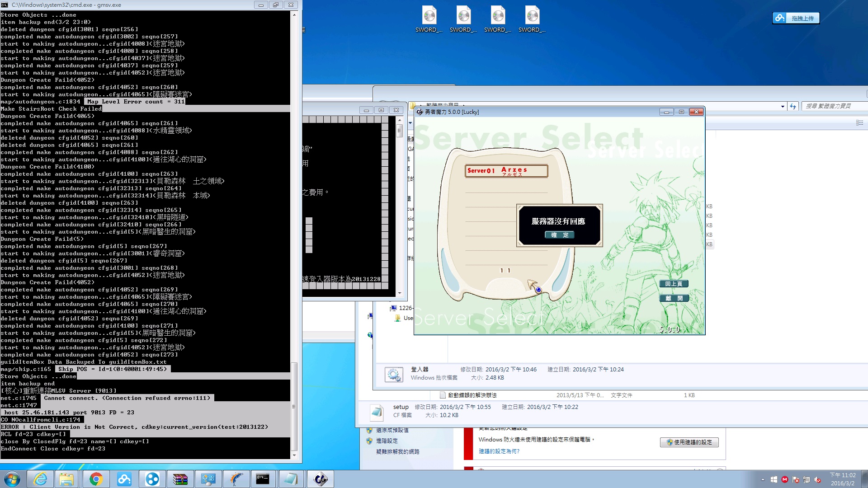
Task: Click 使用建議的設定 firewall button
Action: [x=689, y=442]
